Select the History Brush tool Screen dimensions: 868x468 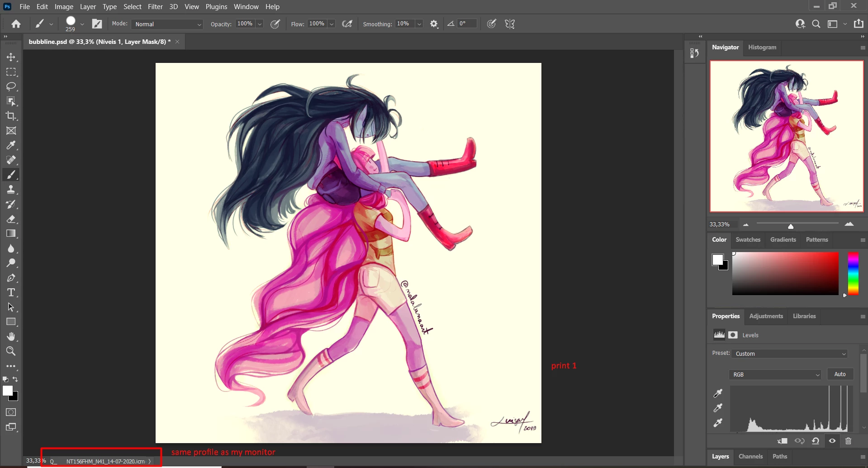[x=11, y=204]
